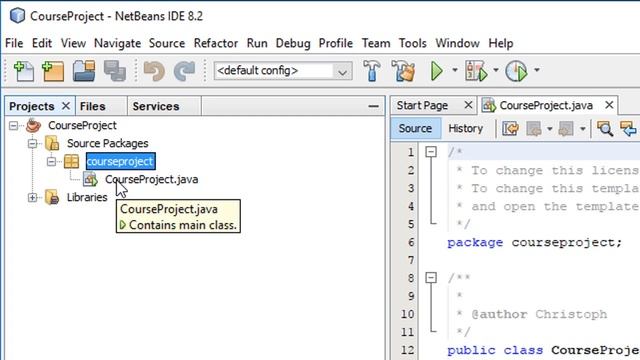Switch editor to Source view
Viewport: 640px width, 360px height.
(415, 128)
